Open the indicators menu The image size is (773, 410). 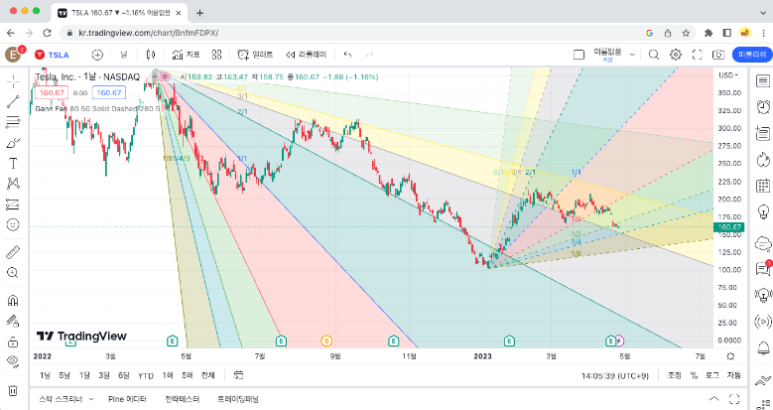[186, 55]
